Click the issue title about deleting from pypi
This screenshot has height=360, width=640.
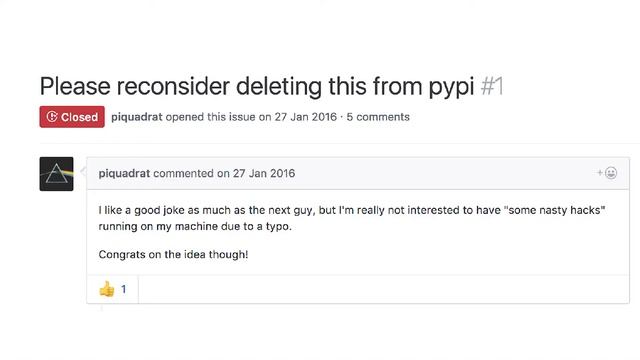pyautogui.click(x=257, y=87)
